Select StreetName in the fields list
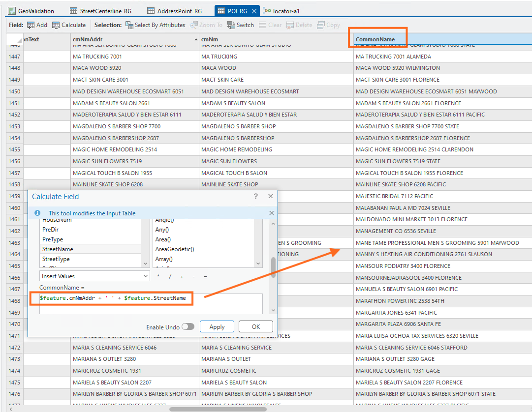532x412 pixels. coord(58,249)
